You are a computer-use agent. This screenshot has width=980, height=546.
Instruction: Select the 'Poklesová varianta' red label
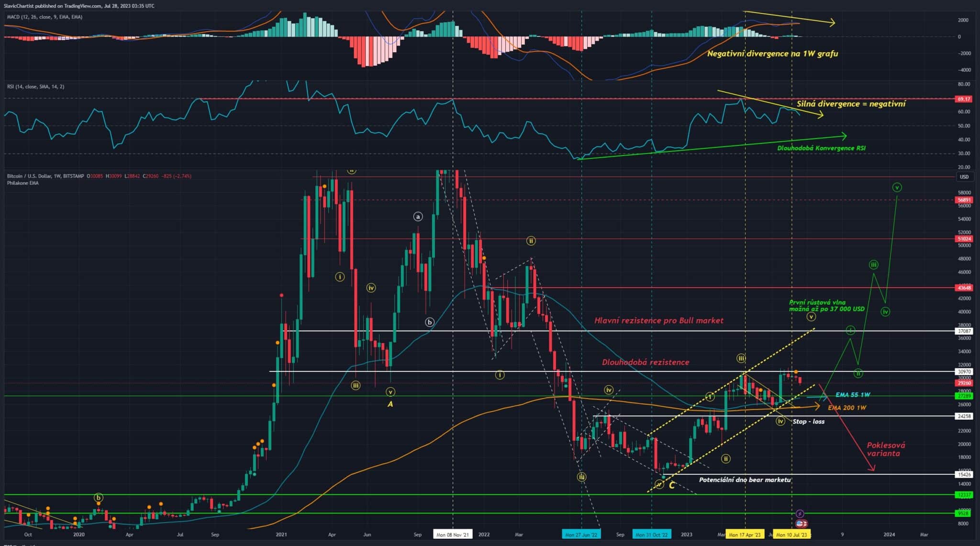[x=886, y=449]
